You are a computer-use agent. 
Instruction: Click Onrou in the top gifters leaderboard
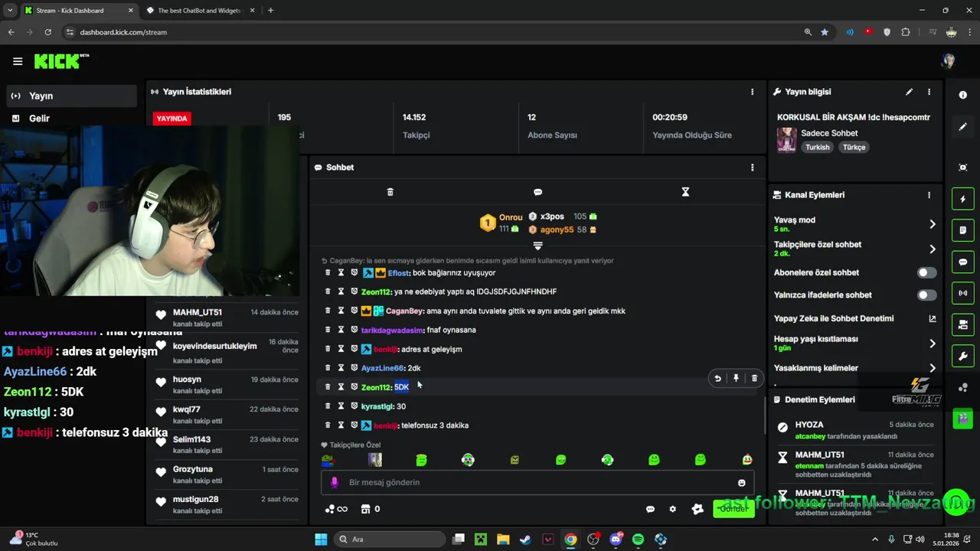pyautogui.click(x=511, y=217)
